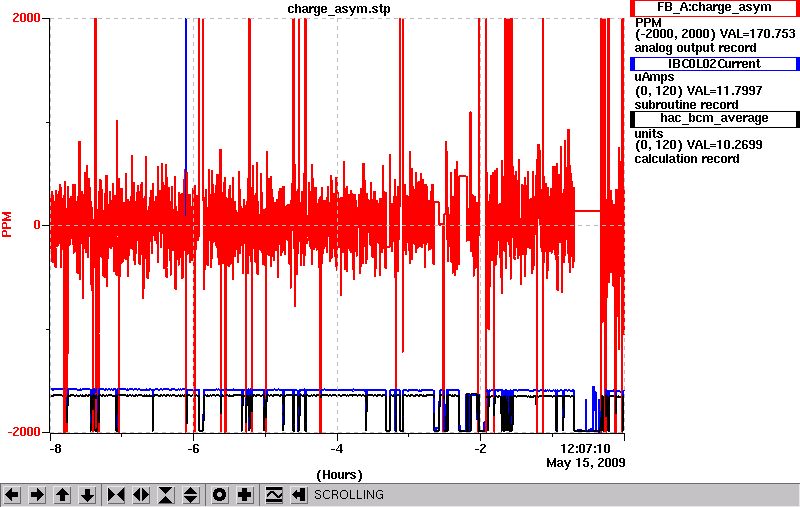Image resolution: width=800 pixels, height=507 pixels.
Task: Click the VAL=11.7997 reading text
Action: pyautogui.click(x=724, y=91)
